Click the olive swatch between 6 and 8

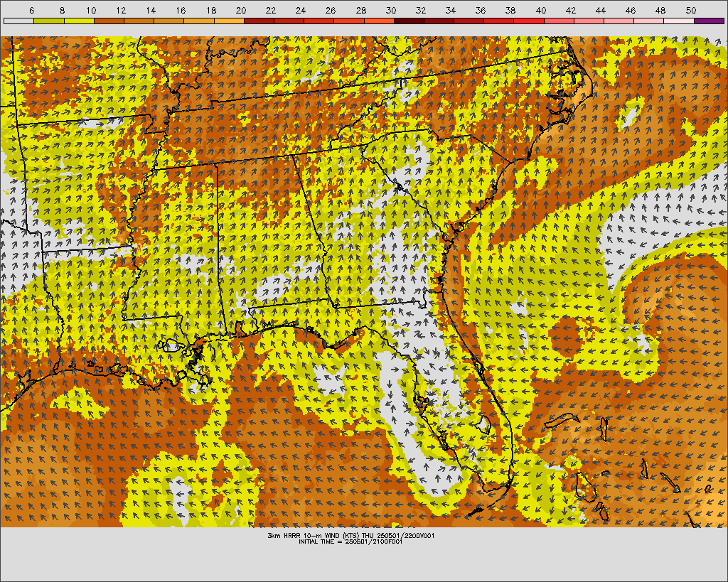pyautogui.click(x=49, y=21)
